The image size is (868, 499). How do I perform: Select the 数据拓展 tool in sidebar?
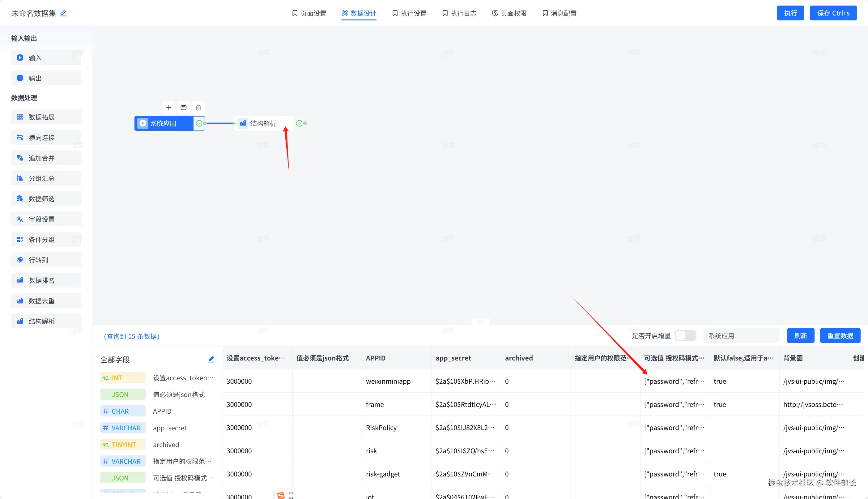click(x=46, y=117)
